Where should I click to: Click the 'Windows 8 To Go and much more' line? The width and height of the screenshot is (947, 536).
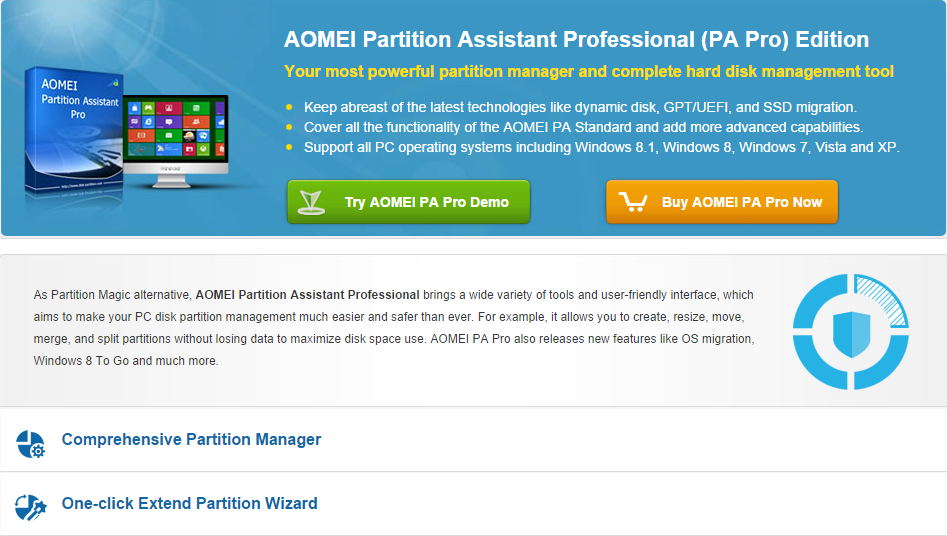click(126, 361)
